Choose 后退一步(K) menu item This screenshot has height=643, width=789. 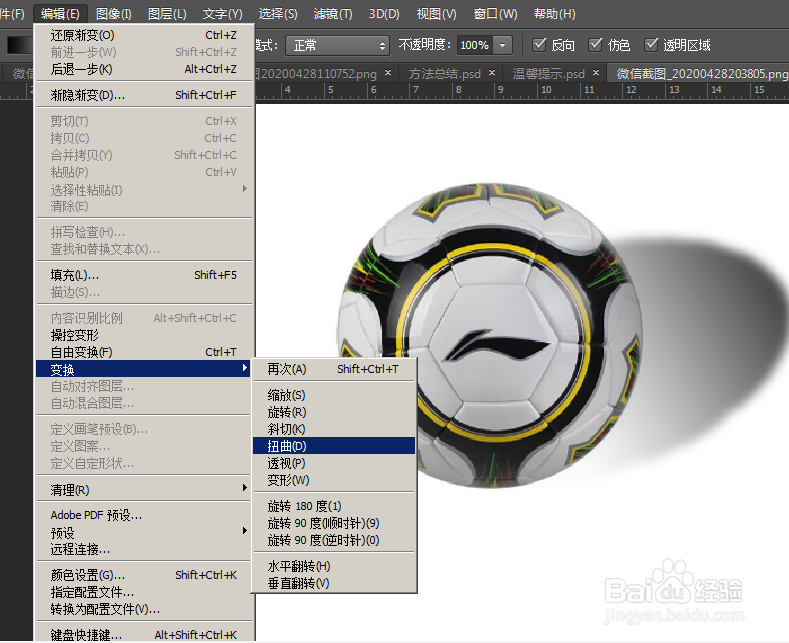tap(143, 69)
